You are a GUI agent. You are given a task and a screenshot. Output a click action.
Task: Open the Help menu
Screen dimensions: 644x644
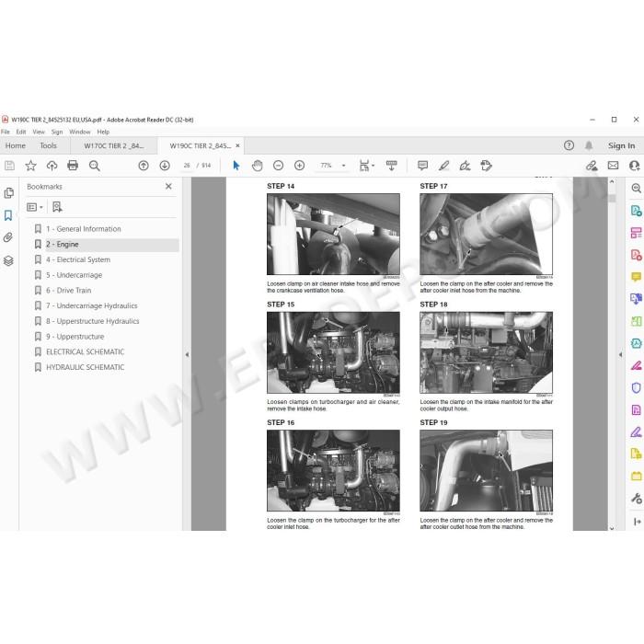click(x=103, y=132)
